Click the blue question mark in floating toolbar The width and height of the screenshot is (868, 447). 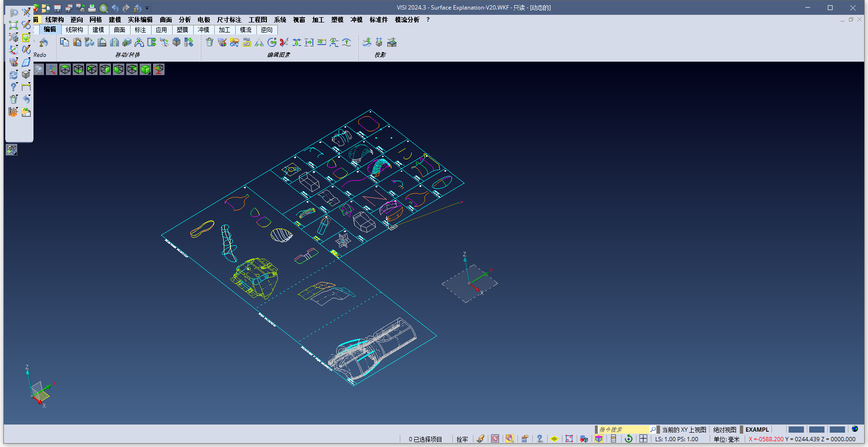13,87
